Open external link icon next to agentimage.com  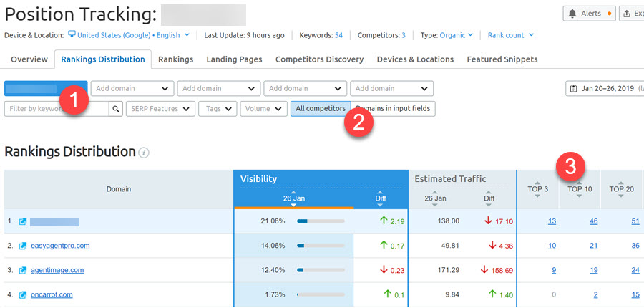pos(23,270)
